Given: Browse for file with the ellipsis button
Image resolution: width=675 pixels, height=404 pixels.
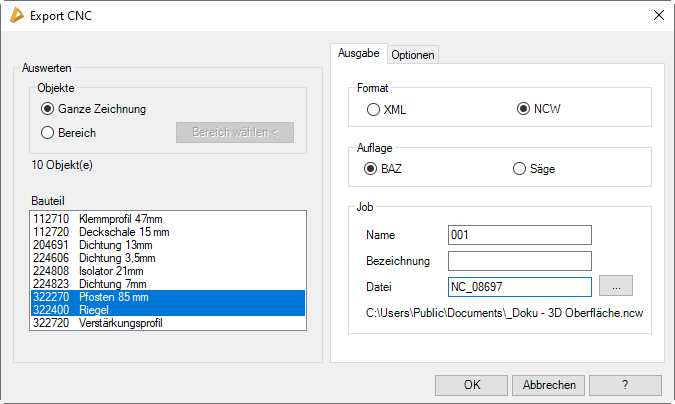Looking at the screenshot, I should [616, 287].
